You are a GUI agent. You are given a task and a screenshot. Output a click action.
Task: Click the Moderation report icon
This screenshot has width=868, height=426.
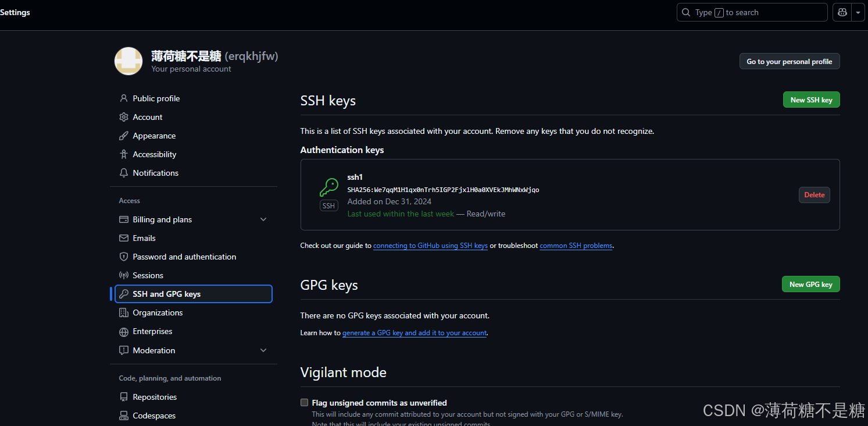click(x=123, y=350)
